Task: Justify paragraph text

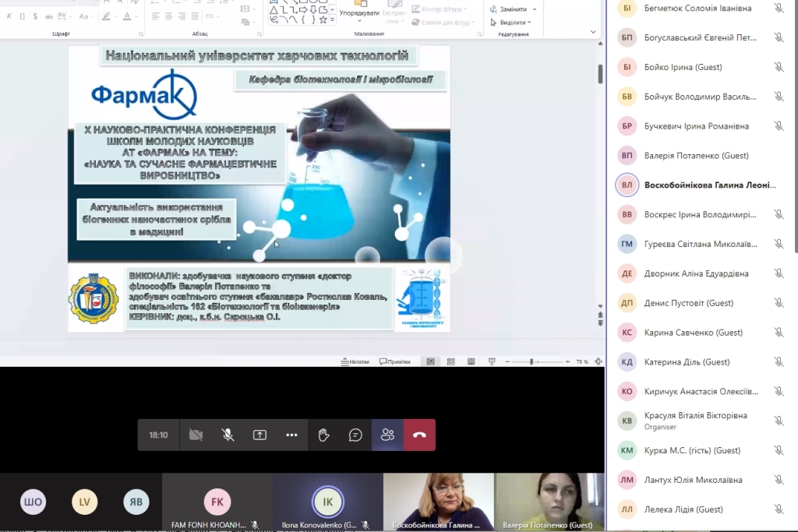Action: tap(195, 16)
